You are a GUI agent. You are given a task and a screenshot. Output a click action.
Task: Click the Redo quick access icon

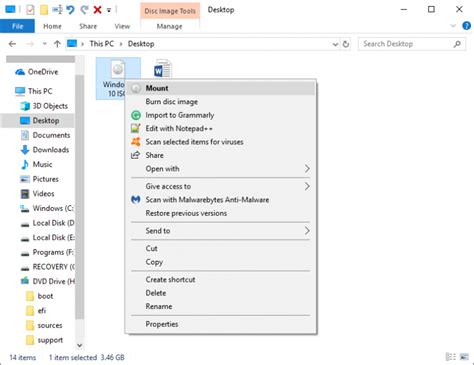coord(84,10)
